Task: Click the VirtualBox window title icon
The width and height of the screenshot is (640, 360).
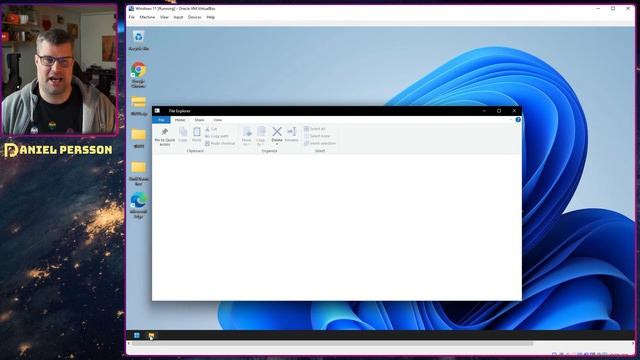Action: pyautogui.click(x=131, y=8)
